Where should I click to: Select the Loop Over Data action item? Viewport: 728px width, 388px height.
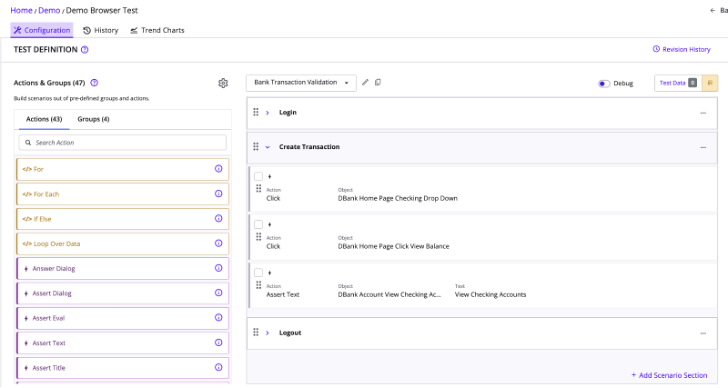123,244
